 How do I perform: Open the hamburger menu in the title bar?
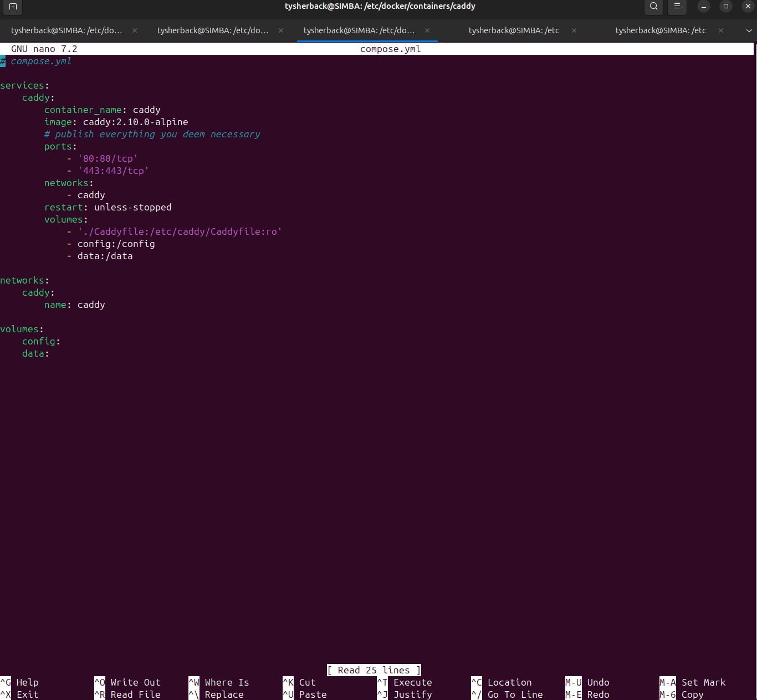click(677, 7)
